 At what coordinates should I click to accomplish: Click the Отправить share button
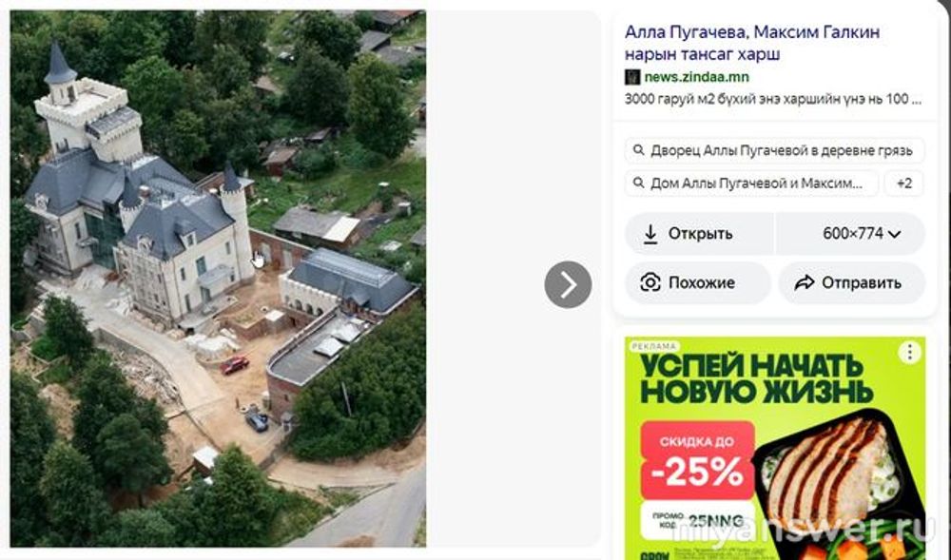click(x=851, y=282)
